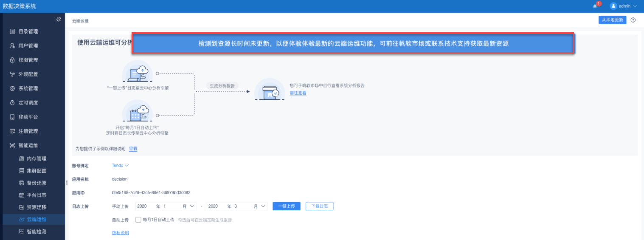Image resolution: width=644 pixels, height=240 pixels.
Task: Click the 智能运维 network icon
Action: (12, 145)
